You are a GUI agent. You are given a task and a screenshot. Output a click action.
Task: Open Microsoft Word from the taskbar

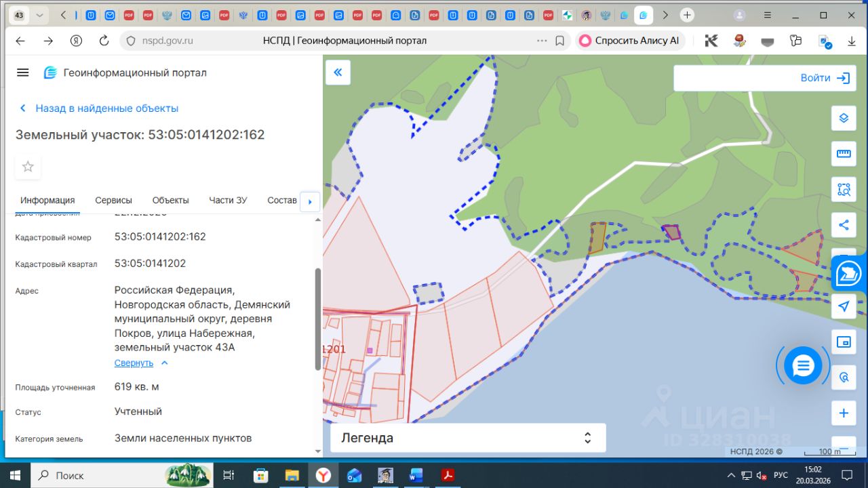pos(416,475)
